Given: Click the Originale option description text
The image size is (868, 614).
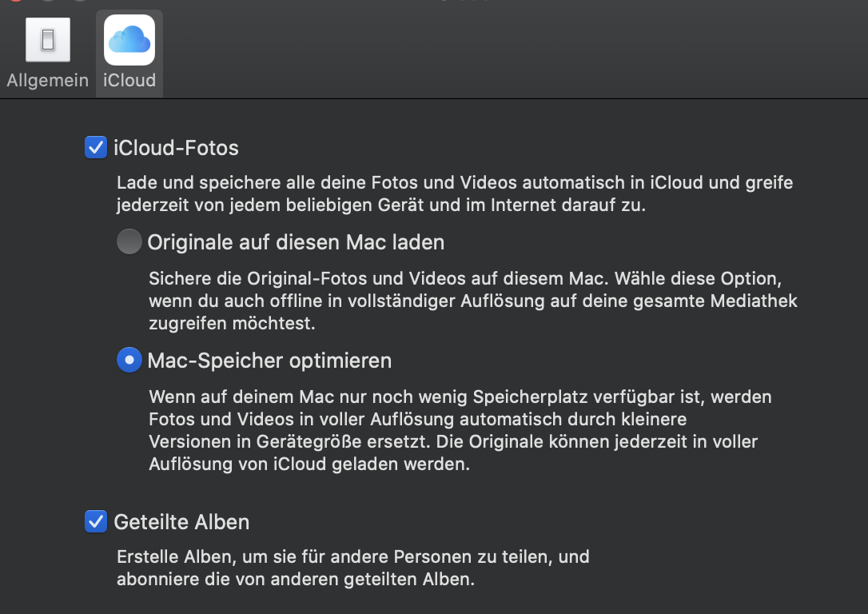Looking at the screenshot, I should coord(472,301).
